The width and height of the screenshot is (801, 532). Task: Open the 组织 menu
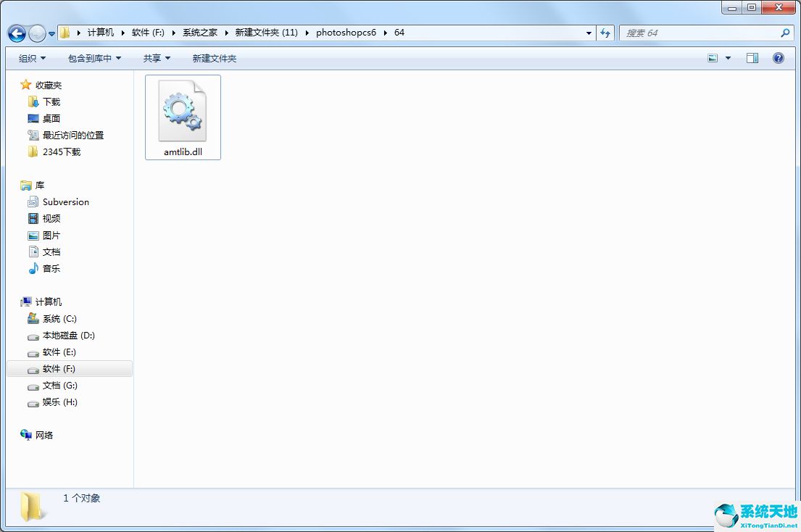coord(32,58)
